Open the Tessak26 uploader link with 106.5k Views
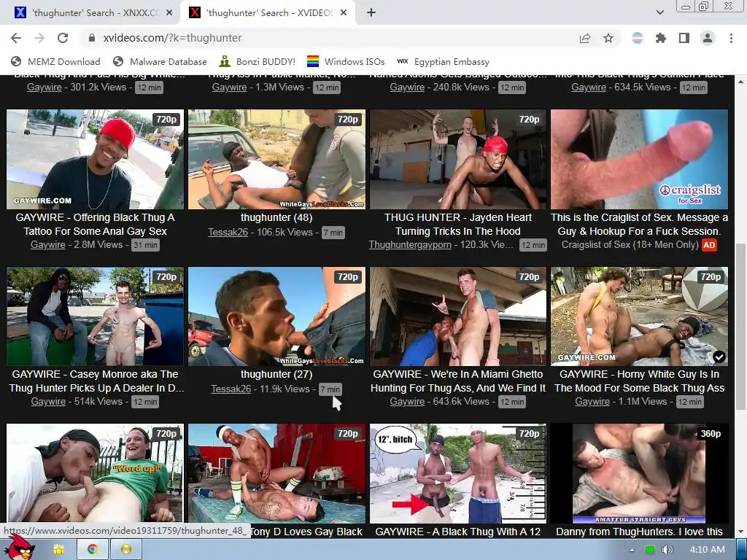Viewport: 747px width, 560px height. 228,233
